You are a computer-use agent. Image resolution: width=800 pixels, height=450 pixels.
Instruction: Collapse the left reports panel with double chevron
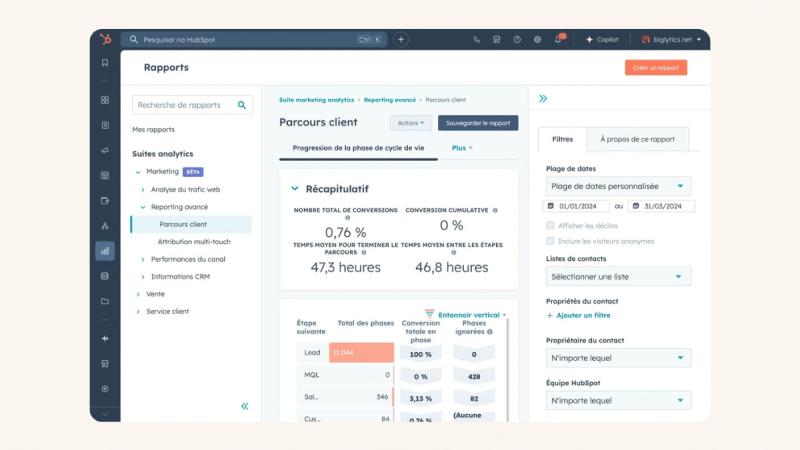click(245, 406)
